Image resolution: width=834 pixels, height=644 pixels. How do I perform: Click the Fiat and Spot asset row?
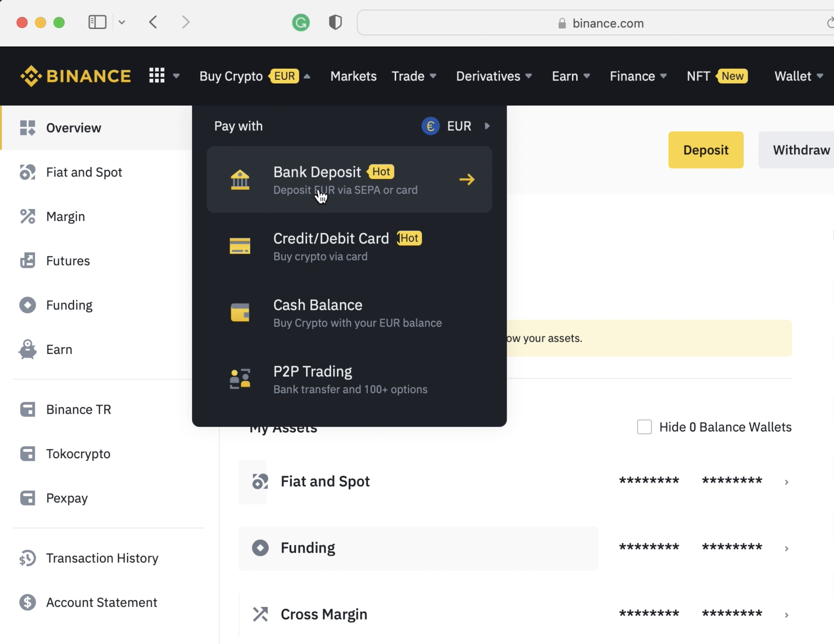coord(515,482)
